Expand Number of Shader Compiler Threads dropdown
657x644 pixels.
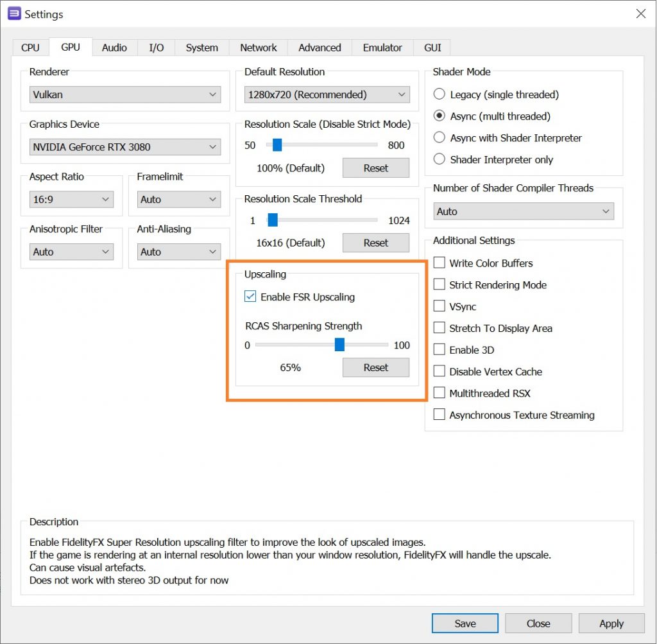coord(524,211)
